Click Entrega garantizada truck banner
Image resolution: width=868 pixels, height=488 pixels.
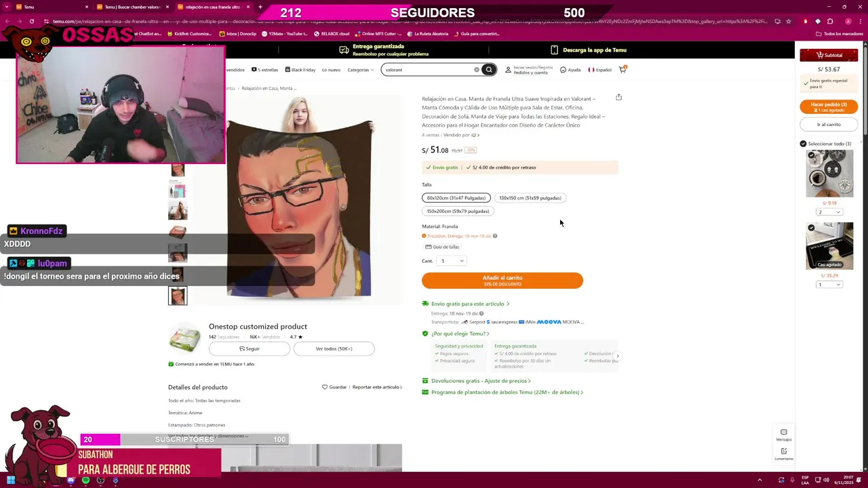(x=383, y=50)
